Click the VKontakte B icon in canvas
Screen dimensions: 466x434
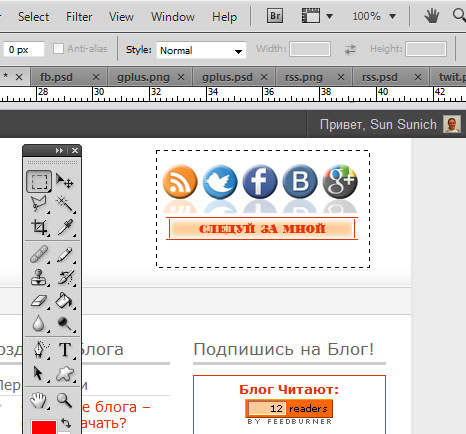point(300,182)
